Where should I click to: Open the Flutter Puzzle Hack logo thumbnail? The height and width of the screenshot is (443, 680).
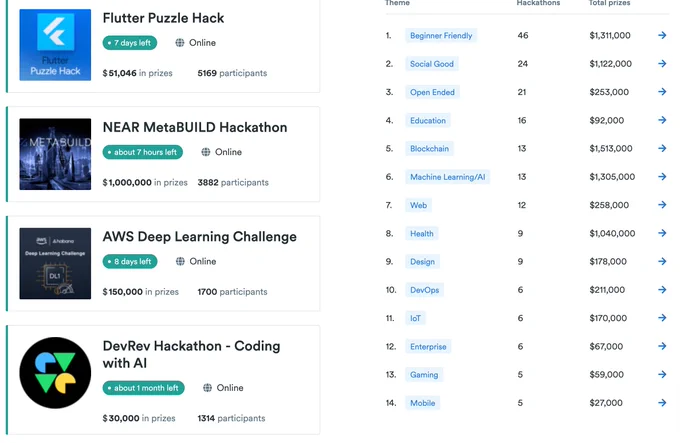click(55, 45)
